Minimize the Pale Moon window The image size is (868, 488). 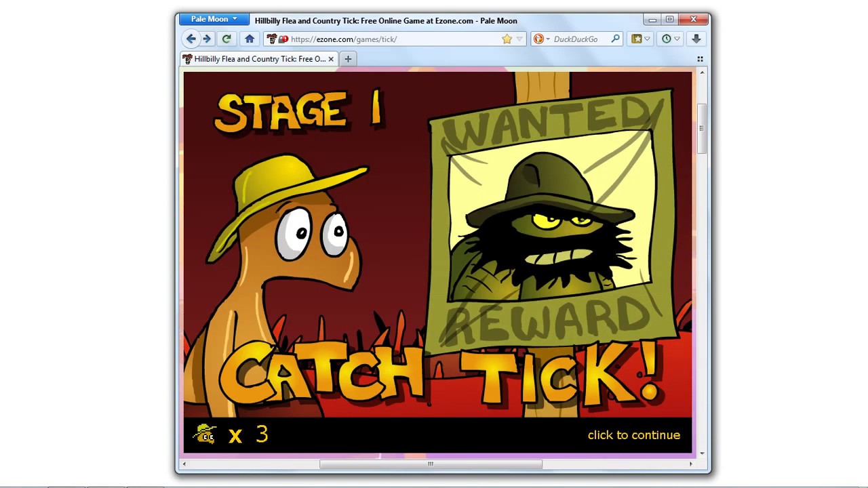point(652,19)
